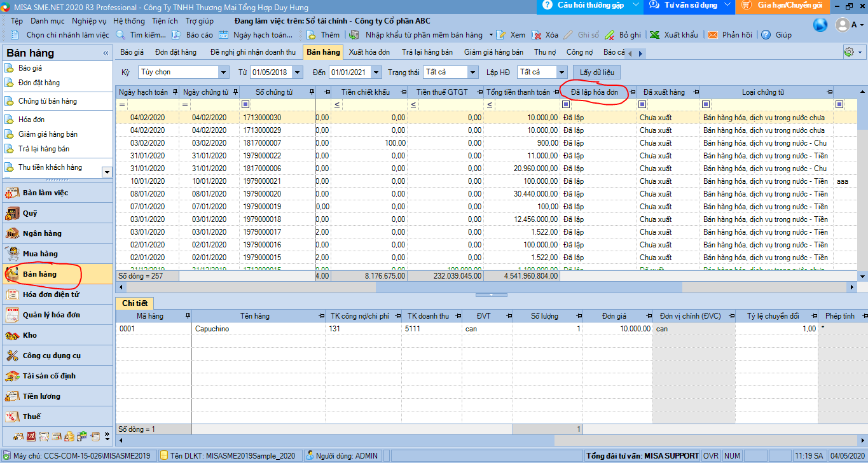Open Hóa đơn điện tử module

(57, 294)
